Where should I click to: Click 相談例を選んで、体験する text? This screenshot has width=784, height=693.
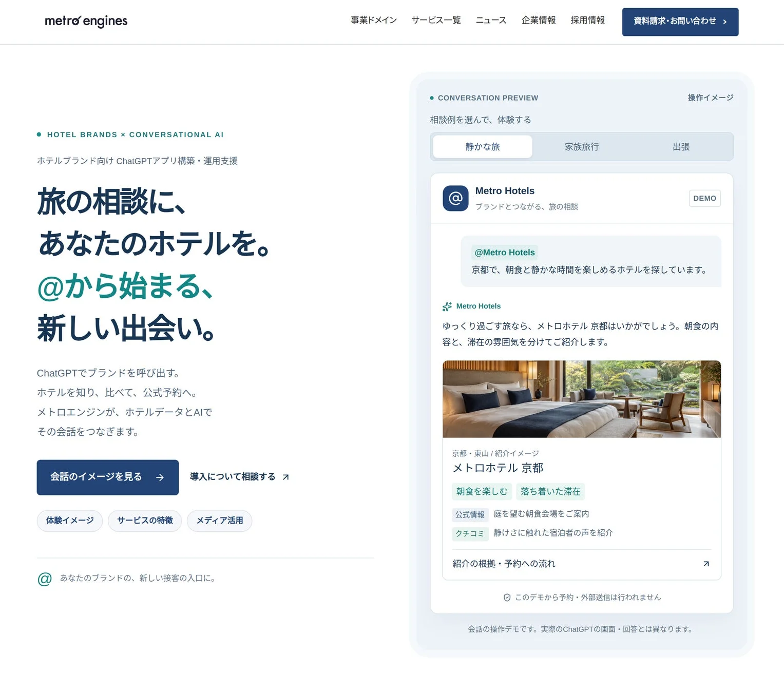point(481,120)
